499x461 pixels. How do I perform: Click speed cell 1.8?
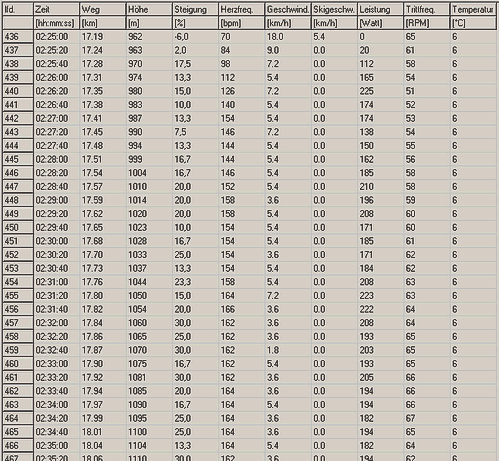click(288, 350)
